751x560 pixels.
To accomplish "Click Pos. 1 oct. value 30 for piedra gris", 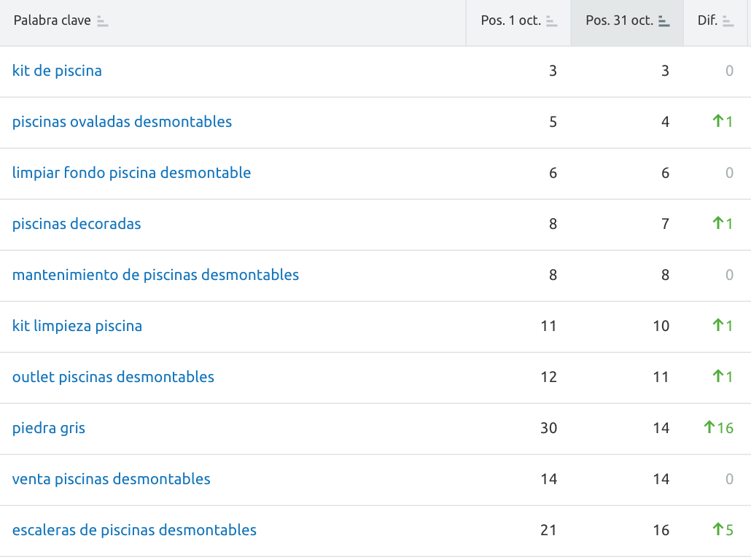I will coord(549,428).
